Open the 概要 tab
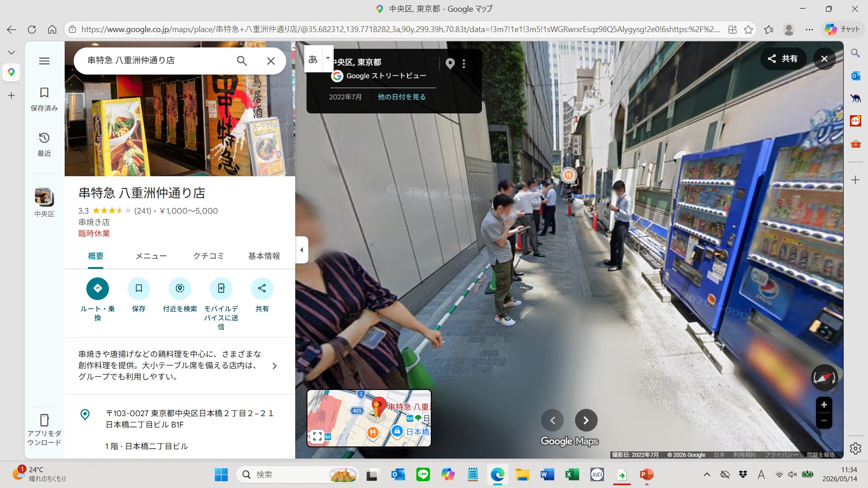The image size is (868, 488). tap(96, 256)
